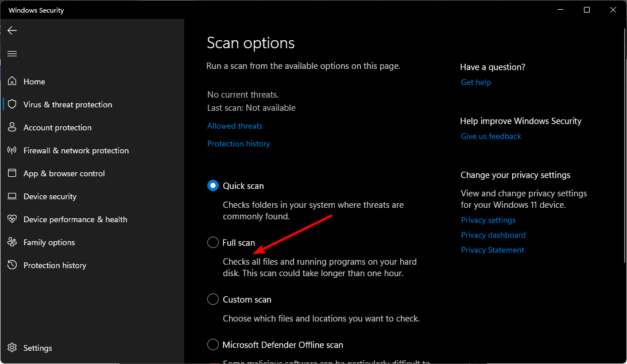Click the Home house icon
627x364 pixels.
(x=12, y=81)
